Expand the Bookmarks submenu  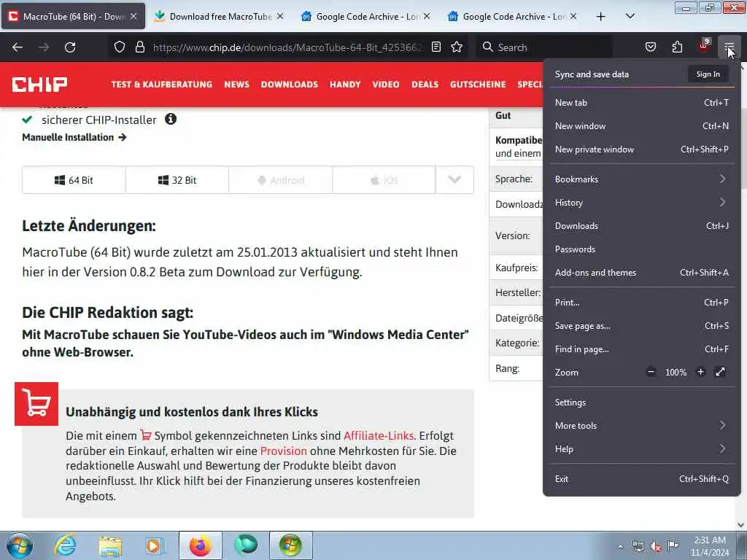click(642, 179)
